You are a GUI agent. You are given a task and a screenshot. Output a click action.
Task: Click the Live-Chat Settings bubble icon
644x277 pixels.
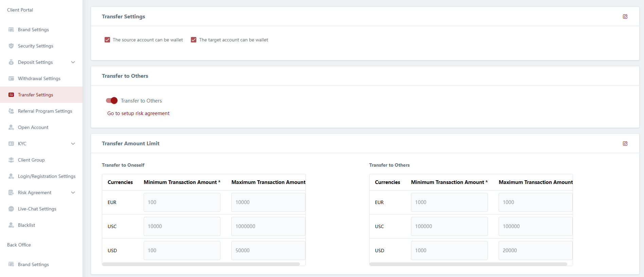pos(11,209)
